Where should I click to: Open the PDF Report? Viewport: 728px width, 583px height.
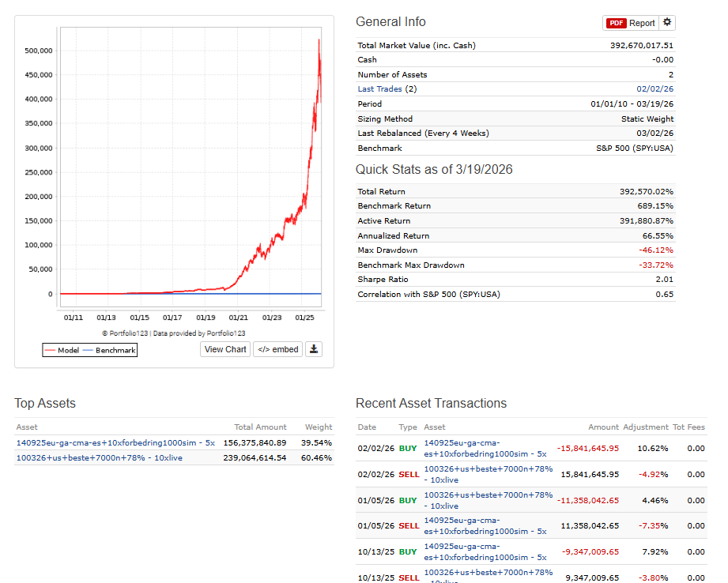[x=631, y=23]
